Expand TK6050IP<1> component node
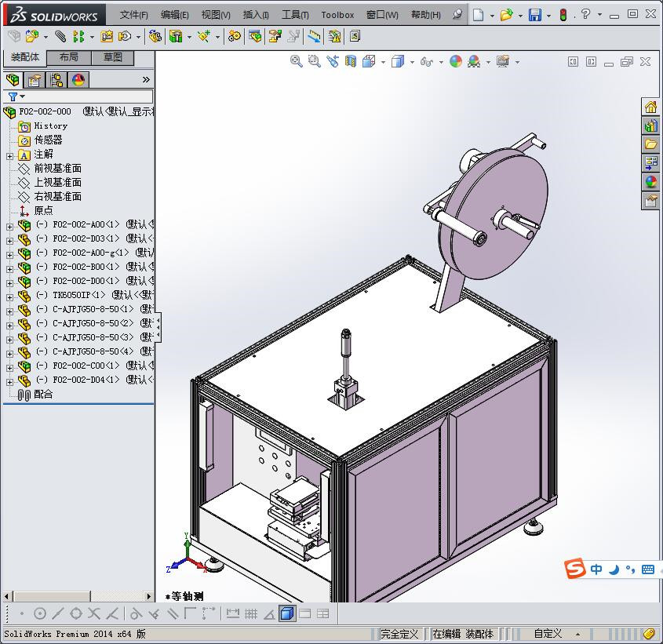This screenshot has height=644, width=663. pos(9,297)
